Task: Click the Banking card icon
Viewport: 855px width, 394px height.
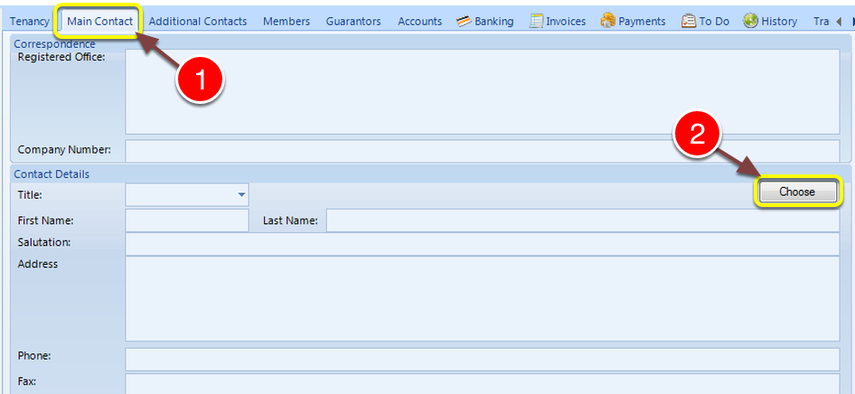Action: (x=464, y=21)
